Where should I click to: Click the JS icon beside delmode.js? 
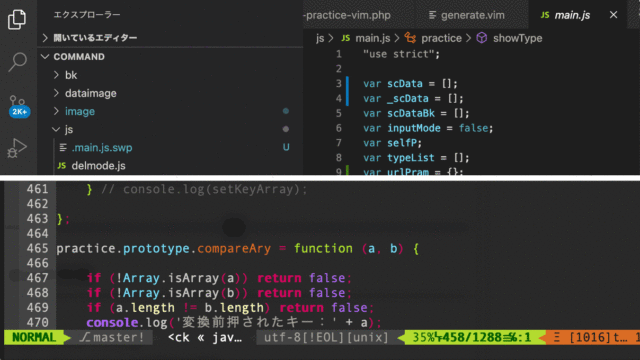pyautogui.click(x=62, y=165)
